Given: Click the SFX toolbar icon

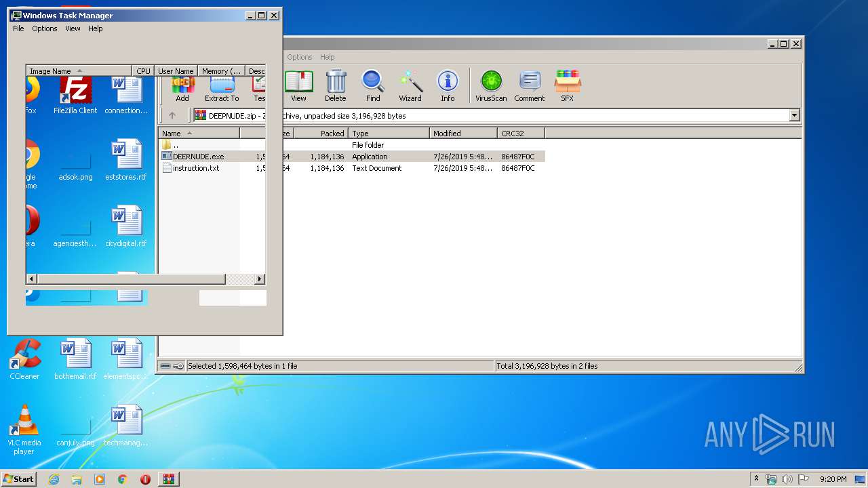Looking at the screenshot, I should pos(568,86).
